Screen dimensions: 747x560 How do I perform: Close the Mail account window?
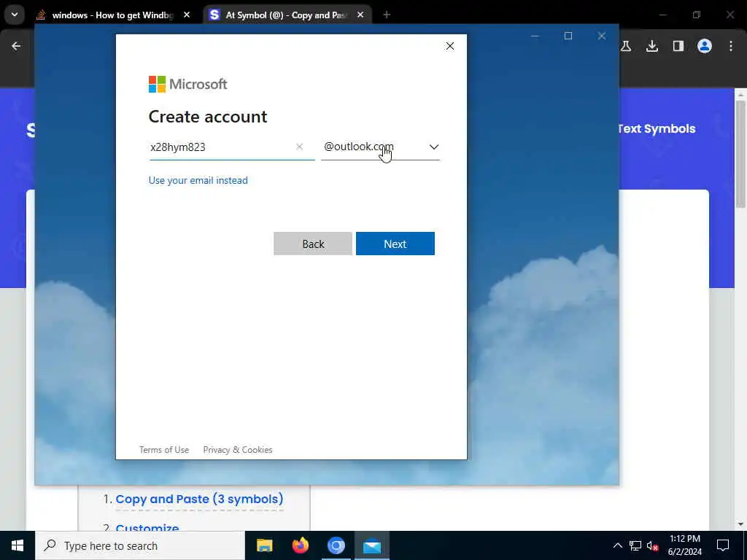(x=602, y=36)
